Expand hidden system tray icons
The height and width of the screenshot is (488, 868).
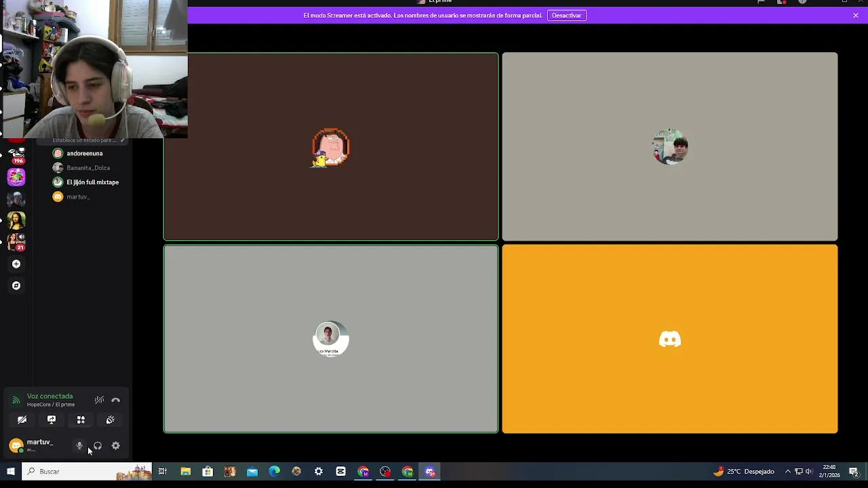pos(788,472)
